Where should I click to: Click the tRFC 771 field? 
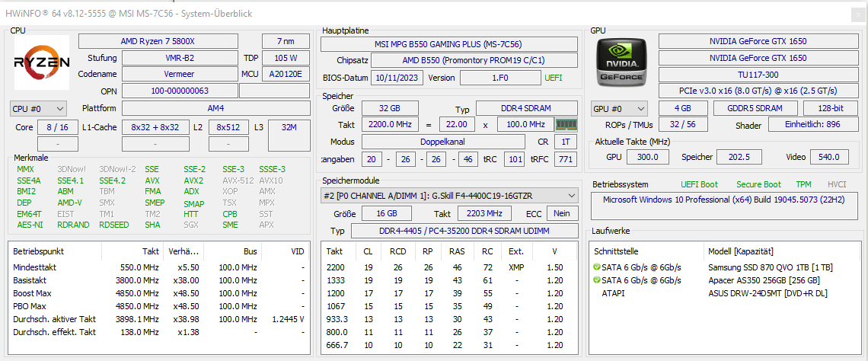tap(566, 159)
